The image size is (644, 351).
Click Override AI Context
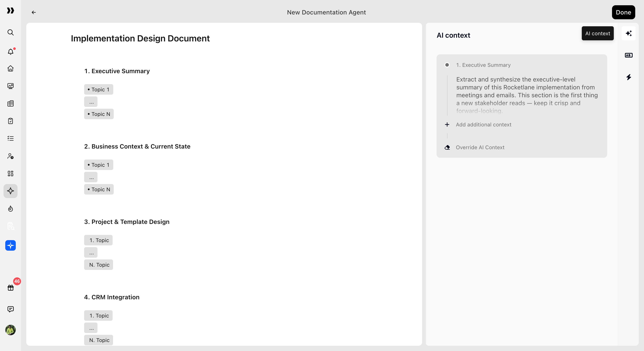click(480, 147)
